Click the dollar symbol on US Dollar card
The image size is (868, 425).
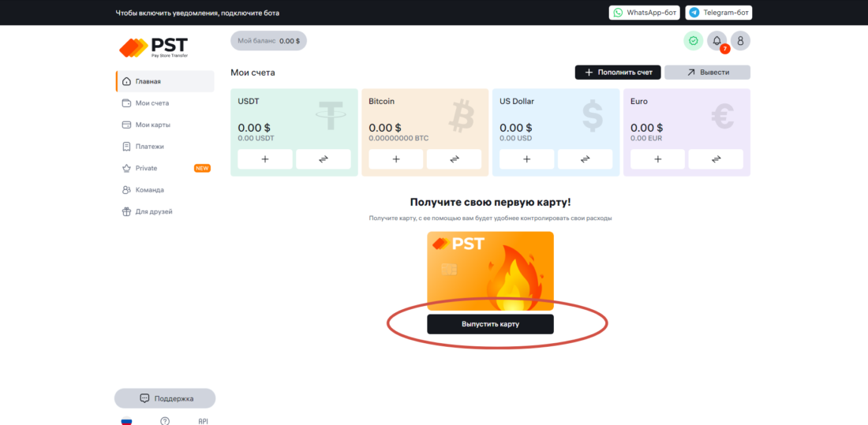coord(593,115)
